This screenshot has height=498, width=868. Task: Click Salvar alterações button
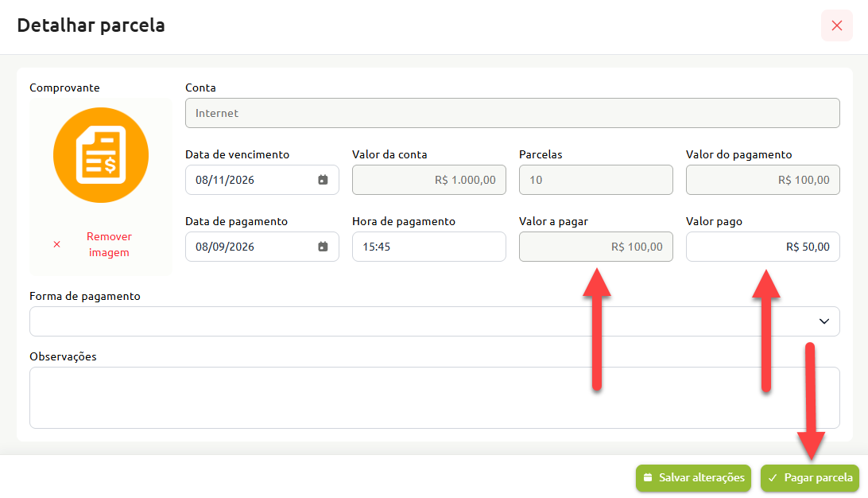coord(693,478)
